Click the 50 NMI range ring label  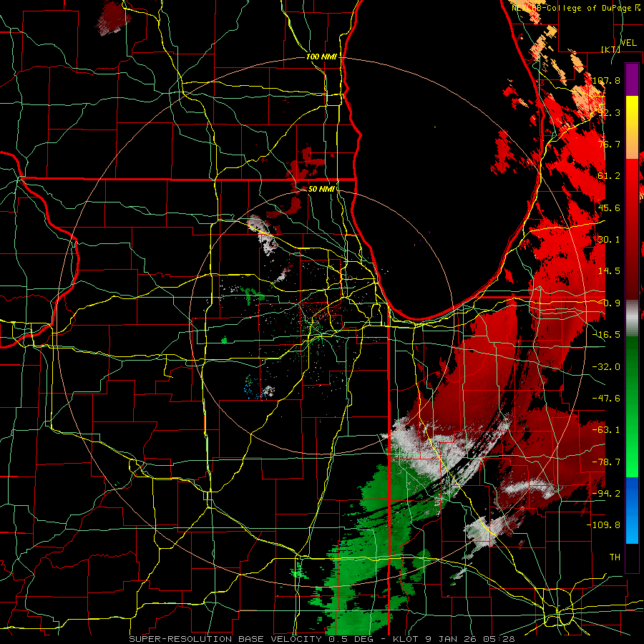[321, 189]
